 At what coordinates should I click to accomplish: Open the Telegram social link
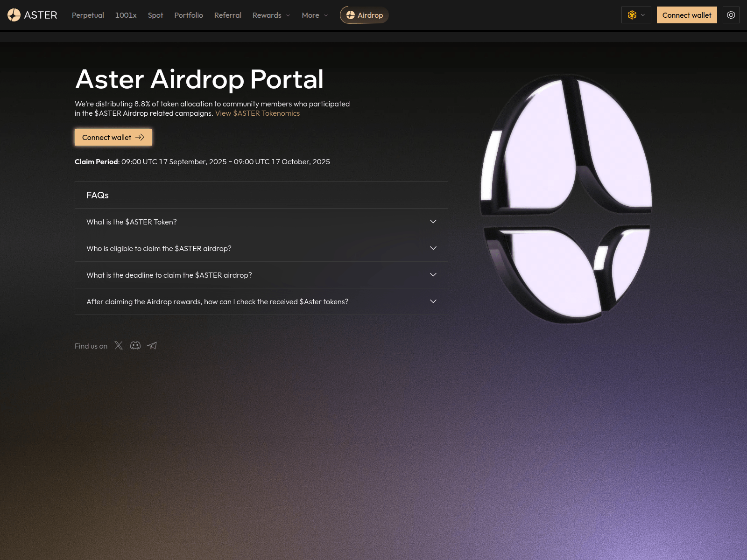(152, 345)
